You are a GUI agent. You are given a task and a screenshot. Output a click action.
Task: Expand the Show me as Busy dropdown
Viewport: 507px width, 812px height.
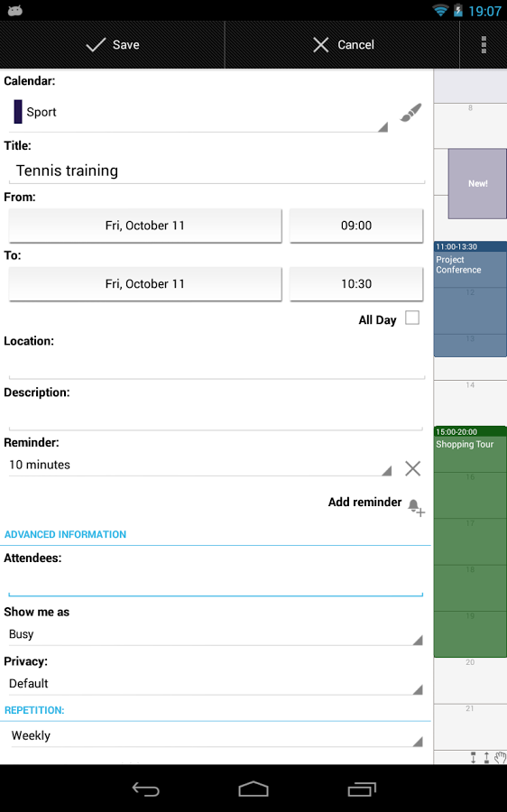click(216, 634)
